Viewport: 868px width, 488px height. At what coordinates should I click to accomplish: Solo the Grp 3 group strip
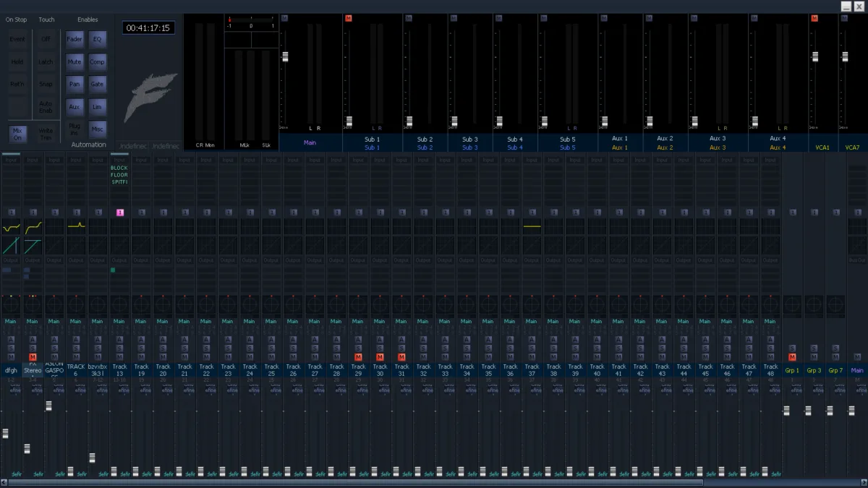pyautogui.click(x=814, y=348)
